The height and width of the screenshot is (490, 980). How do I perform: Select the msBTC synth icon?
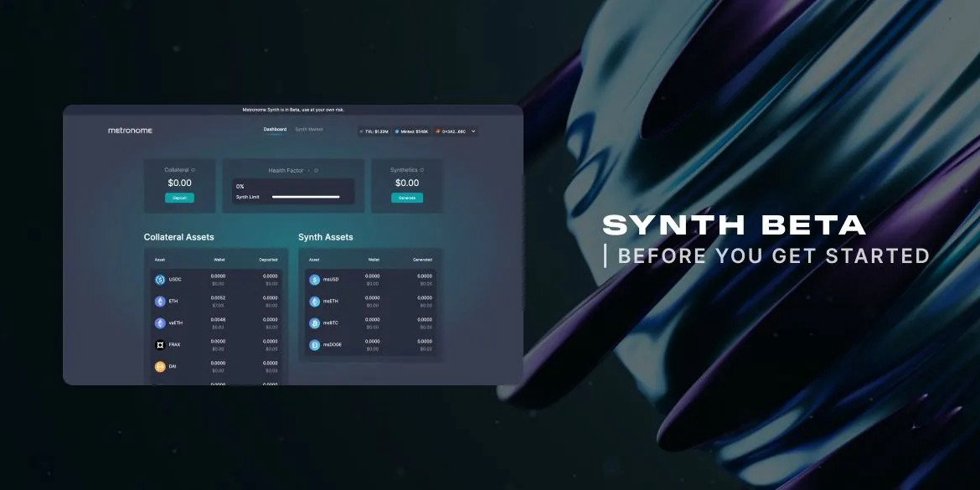[x=315, y=323]
